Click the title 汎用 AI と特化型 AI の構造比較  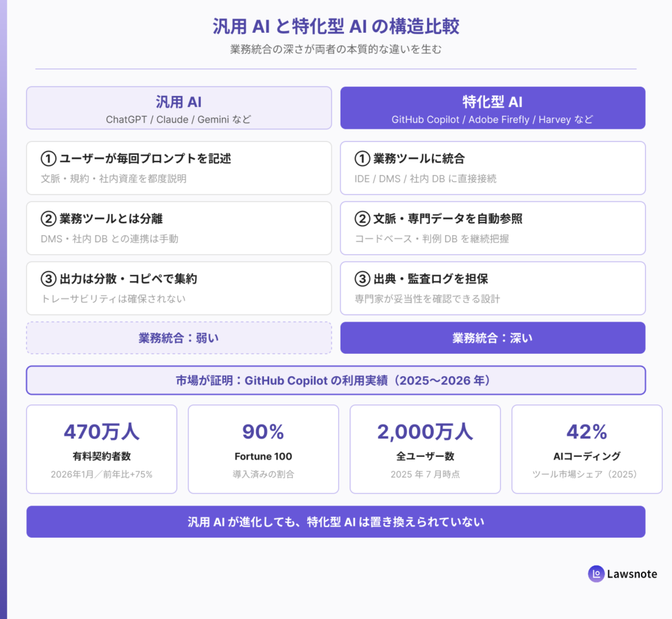336,26
